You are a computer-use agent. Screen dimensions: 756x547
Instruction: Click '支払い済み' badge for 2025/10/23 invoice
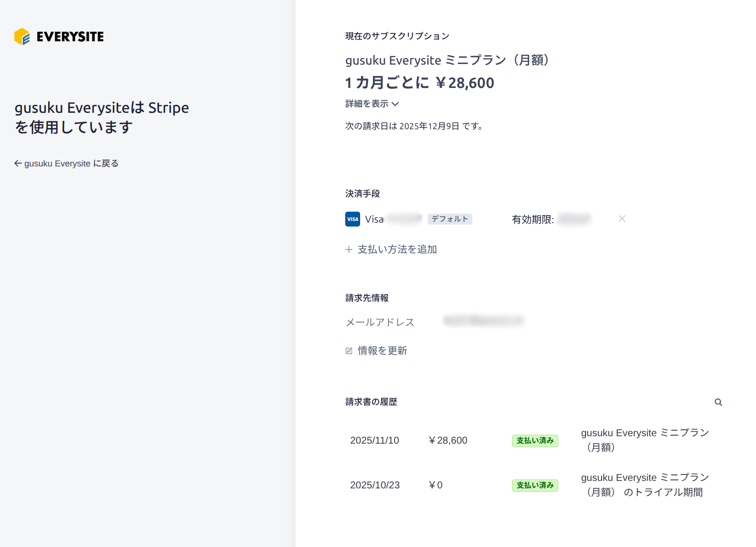tap(535, 485)
